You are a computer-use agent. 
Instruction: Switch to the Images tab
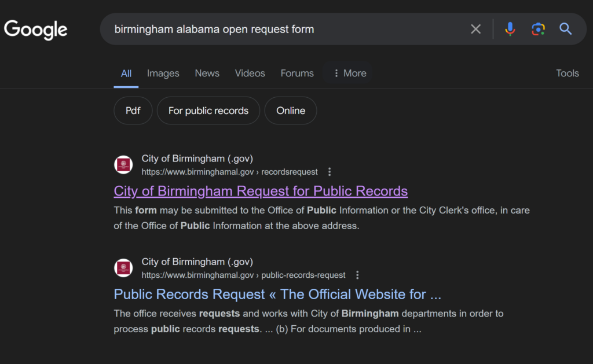coord(163,73)
